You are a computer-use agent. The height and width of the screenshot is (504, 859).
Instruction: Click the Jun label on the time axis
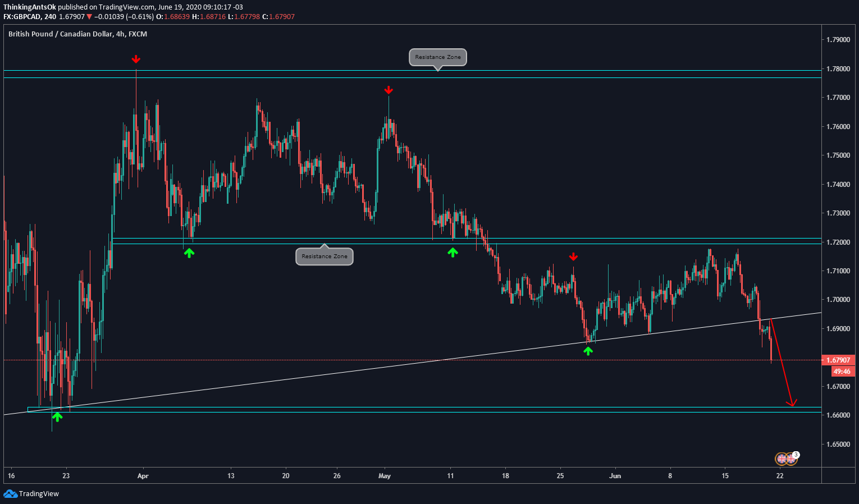(615, 476)
